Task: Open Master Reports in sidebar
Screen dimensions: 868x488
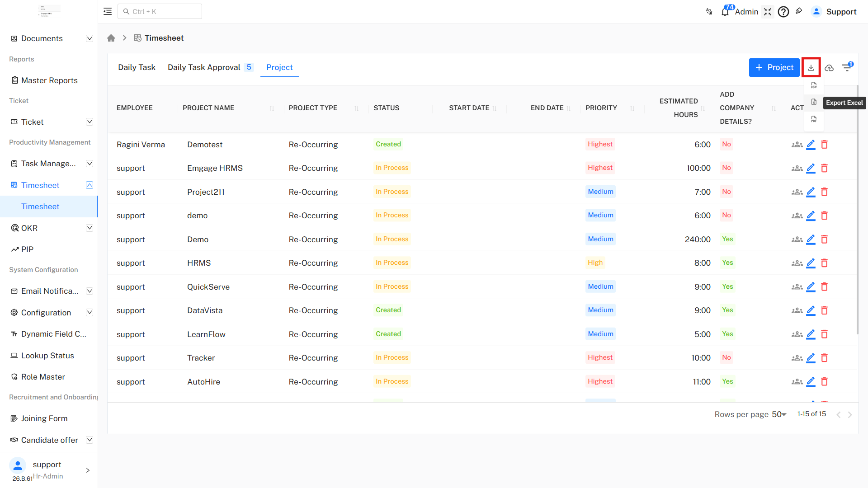Action: click(x=49, y=80)
